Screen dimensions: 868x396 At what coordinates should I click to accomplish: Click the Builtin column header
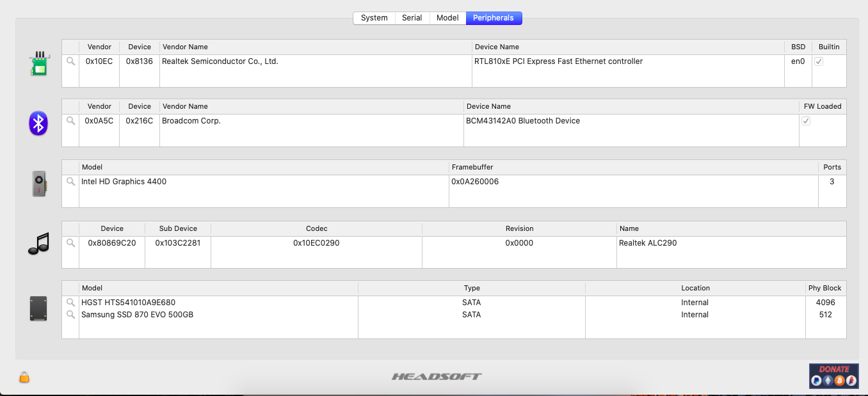(x=829, y=47)
